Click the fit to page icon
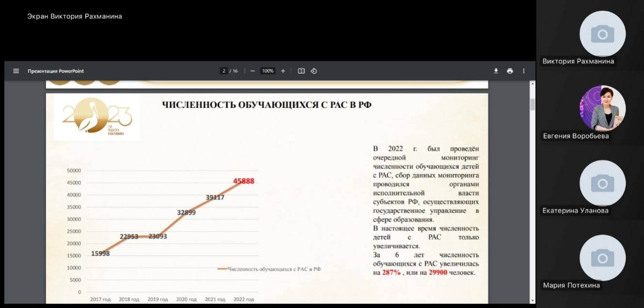 [301, 71]
